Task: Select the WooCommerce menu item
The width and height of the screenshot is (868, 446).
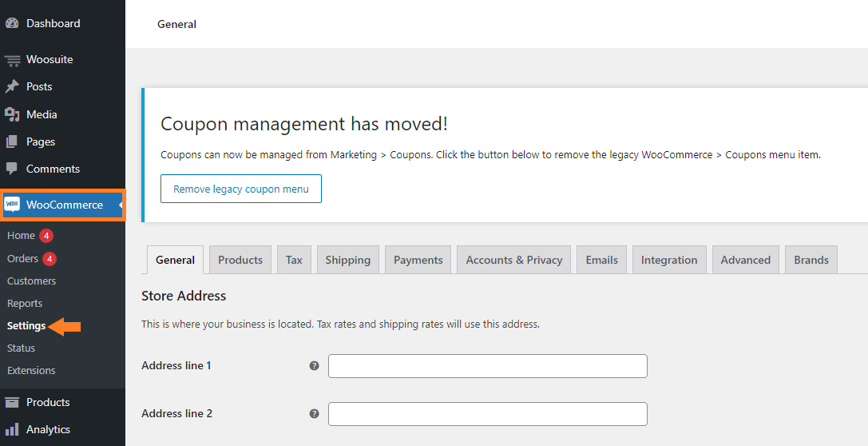Action: pos(62,205)
